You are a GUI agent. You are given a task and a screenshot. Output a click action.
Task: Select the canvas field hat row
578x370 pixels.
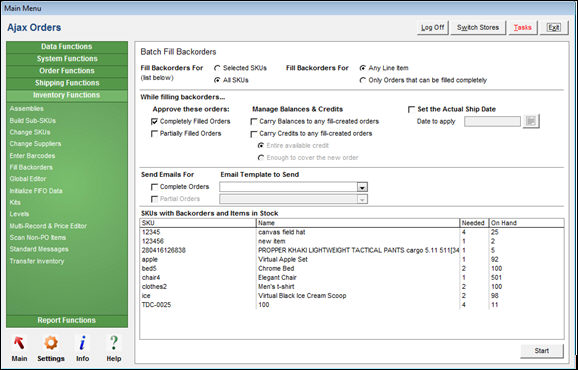pyautogui.click(x=352, y=232)
